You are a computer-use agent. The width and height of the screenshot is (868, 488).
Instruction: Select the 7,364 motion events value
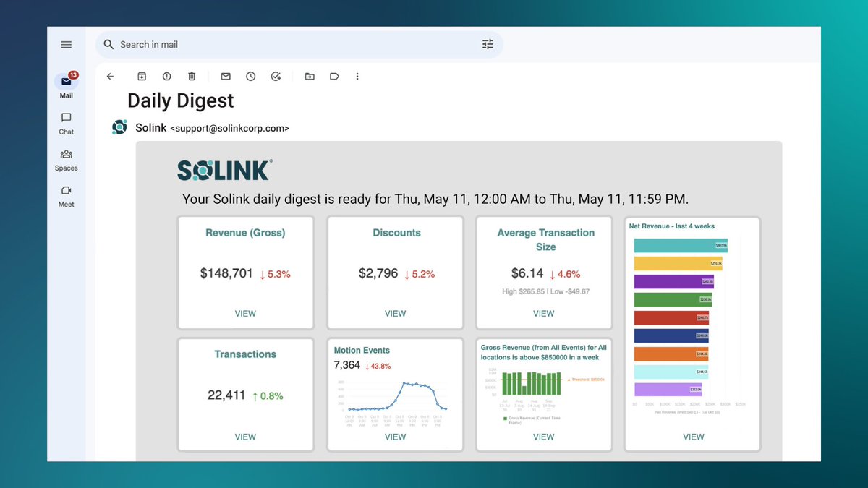point(347,365)
